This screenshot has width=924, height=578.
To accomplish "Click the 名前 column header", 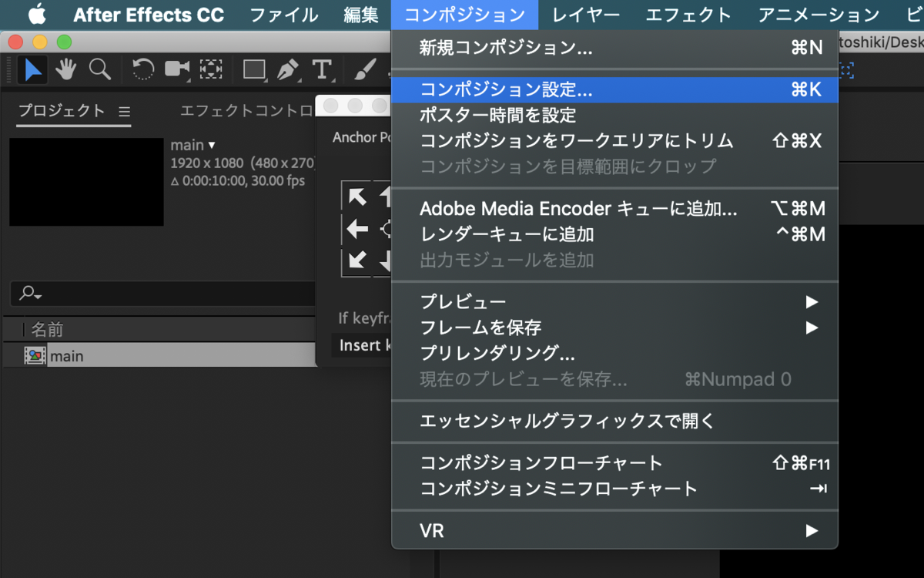I will [x=47, y=330].
